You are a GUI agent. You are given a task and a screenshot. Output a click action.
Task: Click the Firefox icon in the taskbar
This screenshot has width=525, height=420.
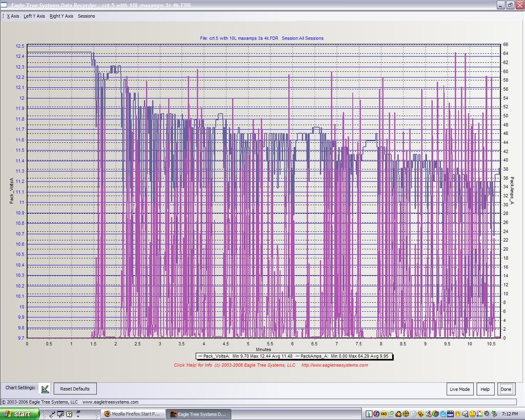pos(107,414)
